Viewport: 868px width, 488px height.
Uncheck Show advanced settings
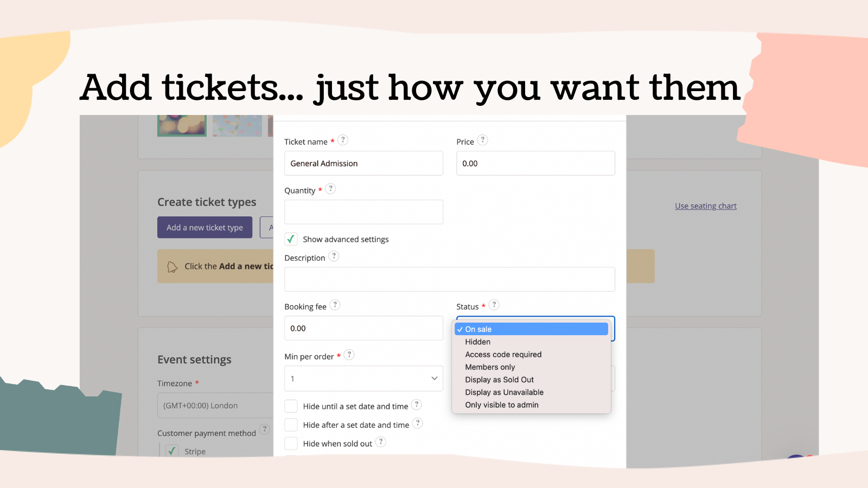pyautogui.click(x=291, y=239)
